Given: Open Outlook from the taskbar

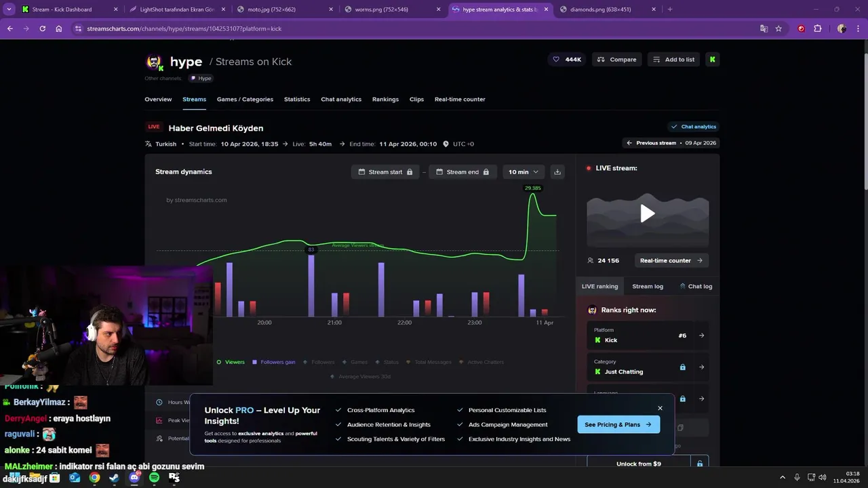Looking at the screenshot, I should 75,478.
